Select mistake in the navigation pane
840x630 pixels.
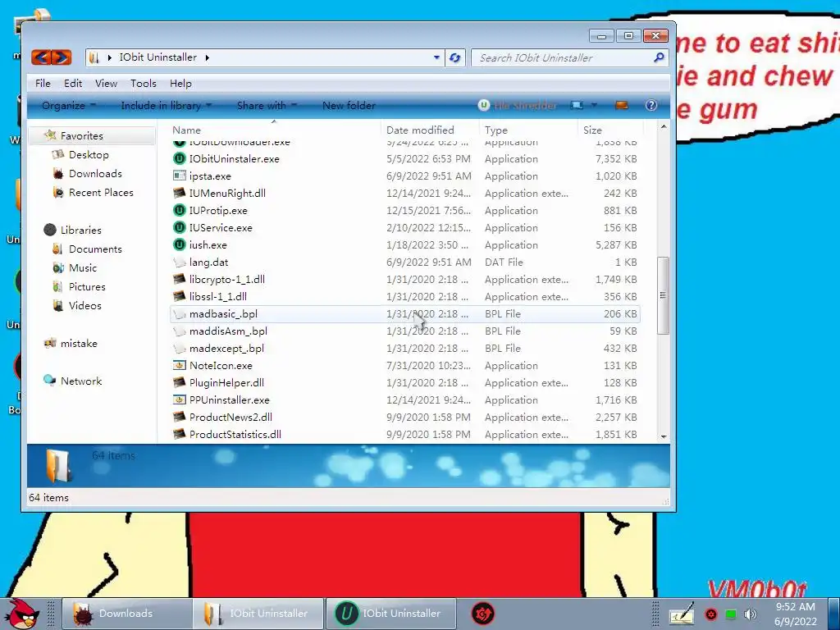point(78,343)
